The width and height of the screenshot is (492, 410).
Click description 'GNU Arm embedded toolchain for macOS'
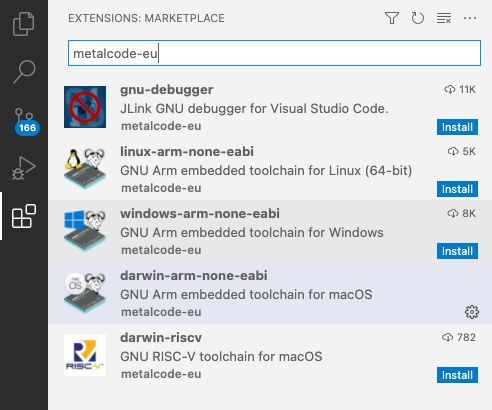click(x=246, y=294)
